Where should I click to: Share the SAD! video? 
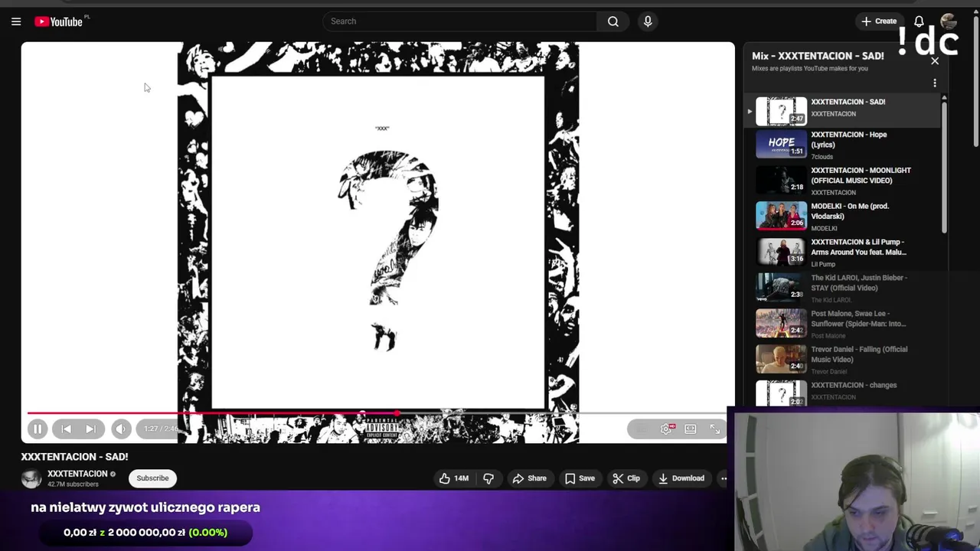coord(529,478)
